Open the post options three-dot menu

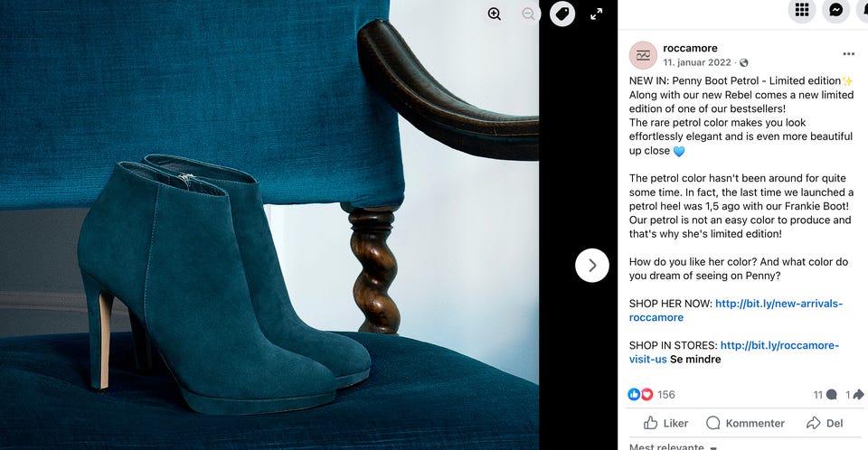849,54
